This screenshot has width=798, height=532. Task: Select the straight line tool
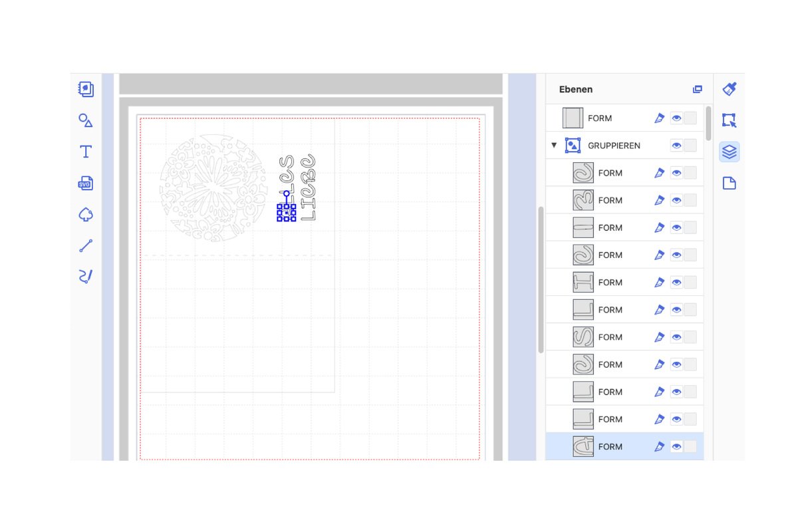(x=86, y=246)
